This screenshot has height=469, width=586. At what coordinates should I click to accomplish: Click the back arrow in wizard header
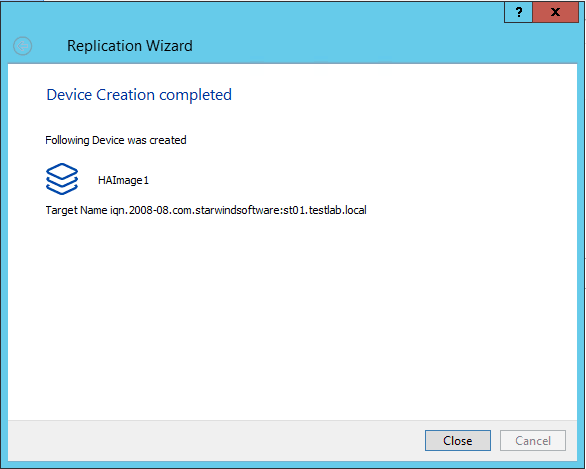(22, 46)
